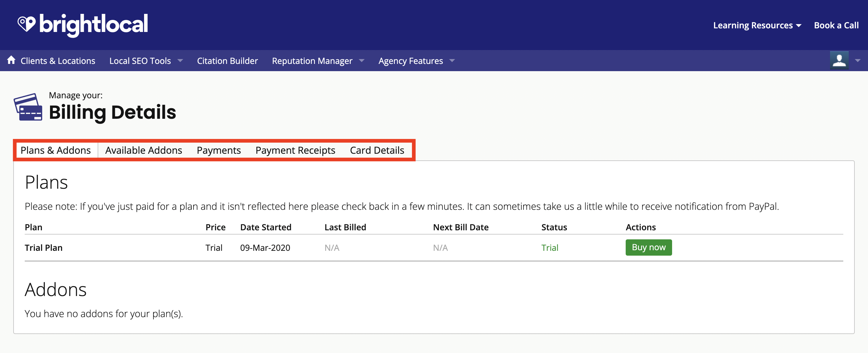
Task: Click the 'Trial' value in the Price column
Action: [x=214, y=248]
